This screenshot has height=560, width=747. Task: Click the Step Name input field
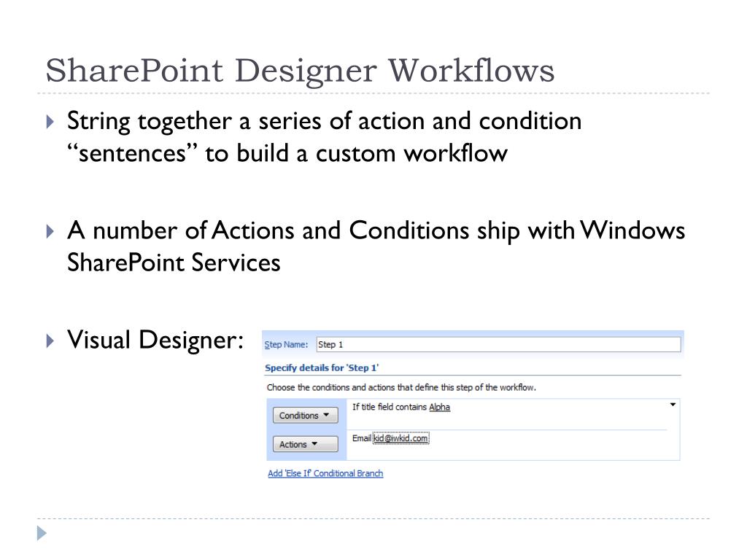click(498, 344)
